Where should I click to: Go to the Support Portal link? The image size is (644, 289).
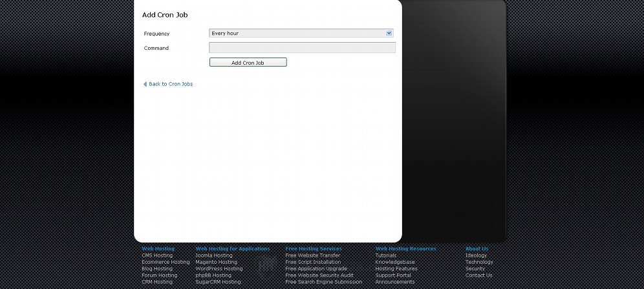[x=393, y=275]
